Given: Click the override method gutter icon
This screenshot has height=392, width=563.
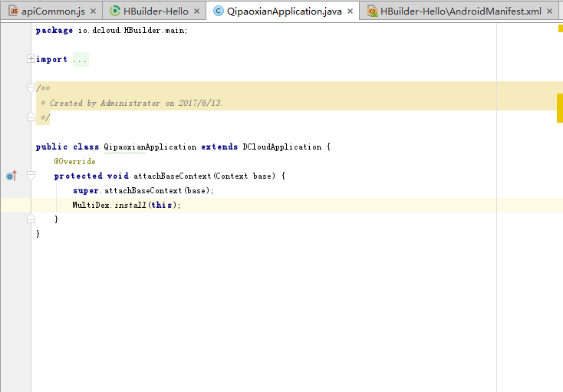Looking at the screenshot, I should click(x=11, y=176).
